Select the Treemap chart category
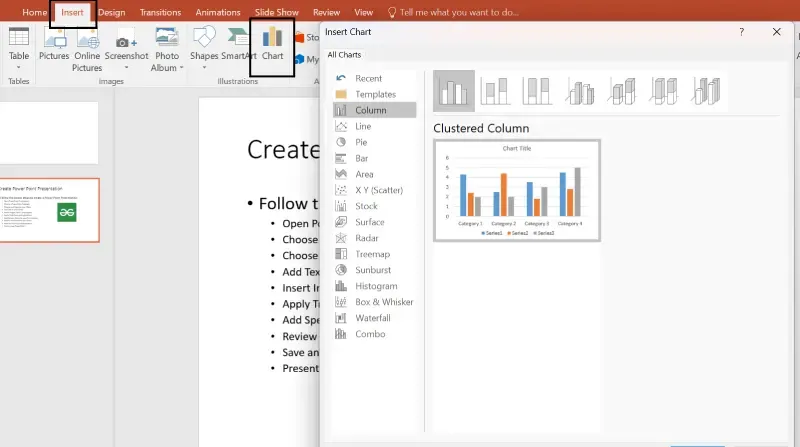800x447 pixels. (x=374, y=254)
